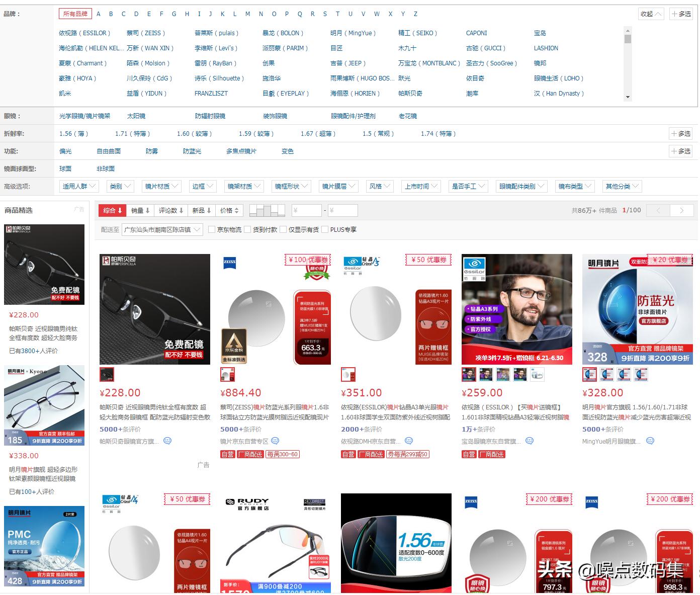Filter by 防蓝光 function
The image size is (700, 595).
pyautogui.click(x=192, y=151)
